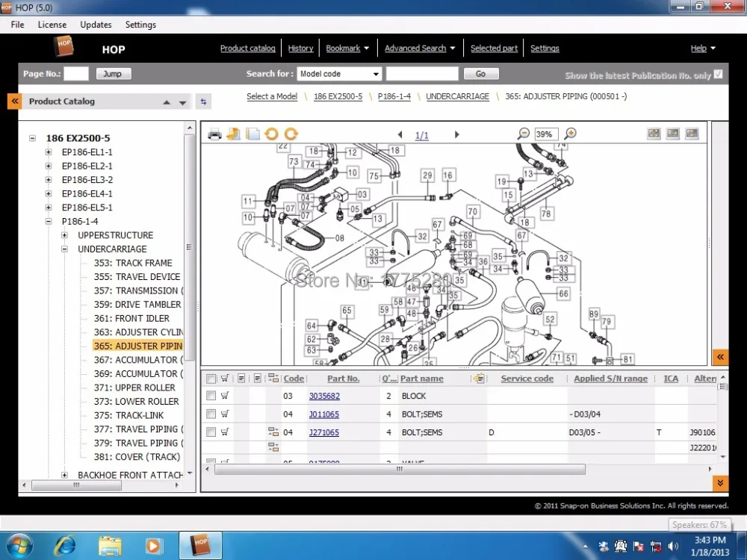747x560 pixels.
Task: Click the Go search button
Action: 480,74
